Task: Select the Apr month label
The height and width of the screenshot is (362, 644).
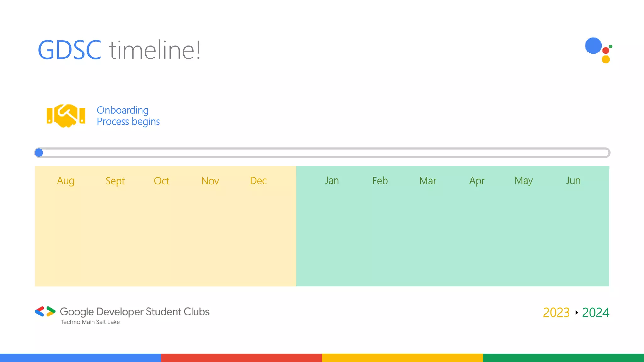Action: (x=477, y=181)
